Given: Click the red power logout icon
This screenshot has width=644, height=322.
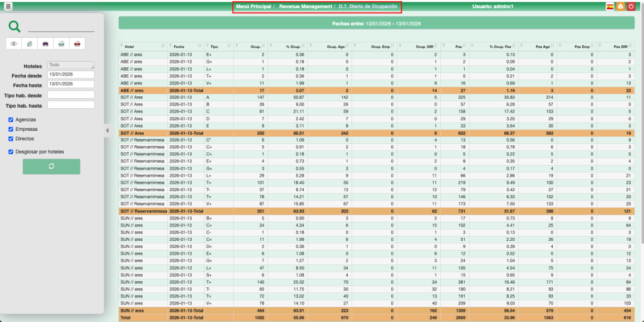Looking at the screenshot, I should pyautogui.click(x=631, y=6).
